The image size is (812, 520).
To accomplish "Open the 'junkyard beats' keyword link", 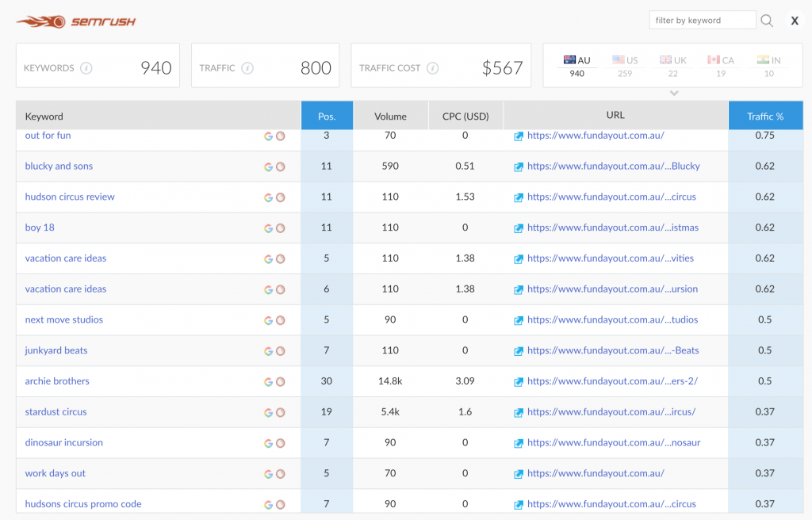I will [56, 350].
